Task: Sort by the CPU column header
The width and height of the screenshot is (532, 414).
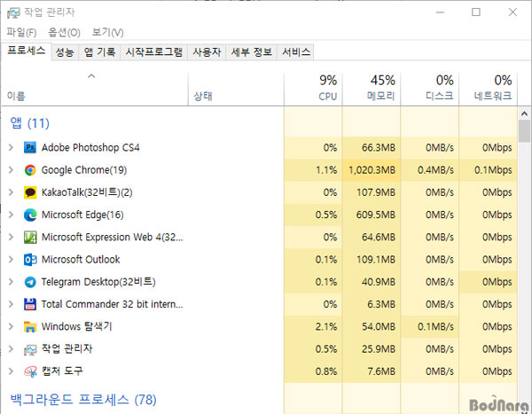Action: [x=313, y=89]
